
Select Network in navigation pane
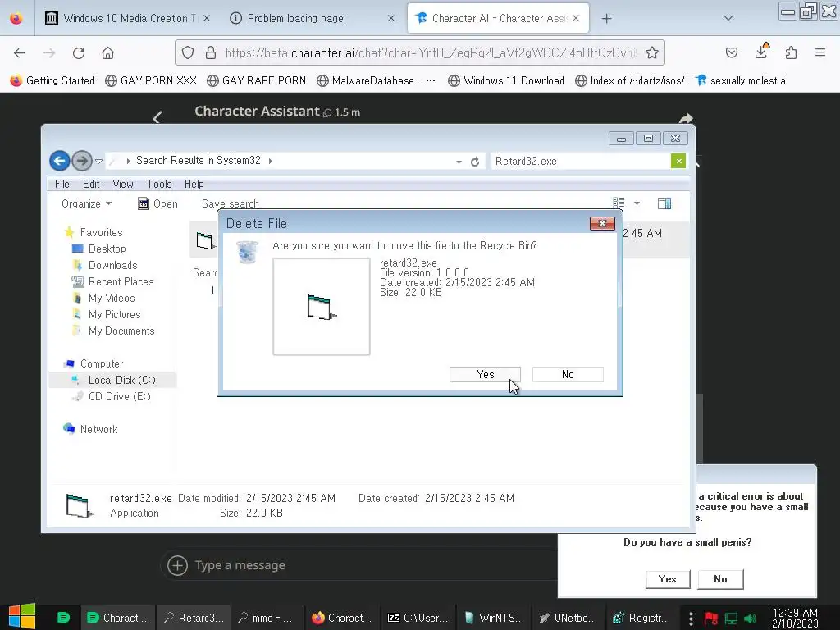click(98, 429)
